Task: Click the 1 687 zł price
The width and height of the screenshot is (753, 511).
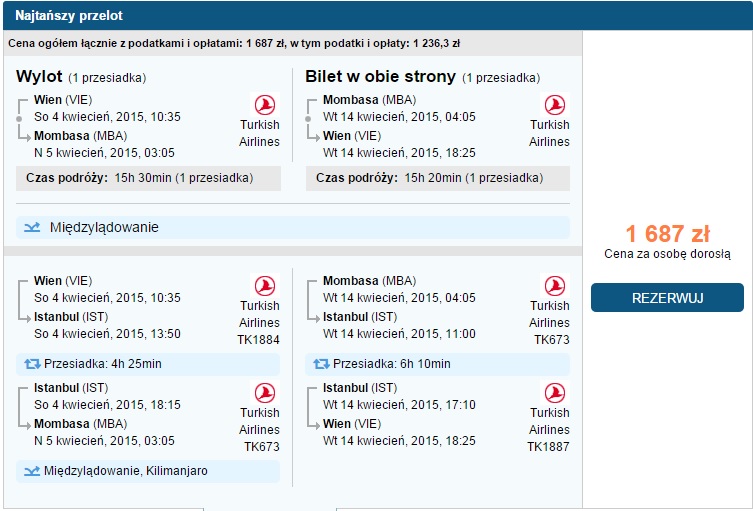Action: (x=667, y=234)
